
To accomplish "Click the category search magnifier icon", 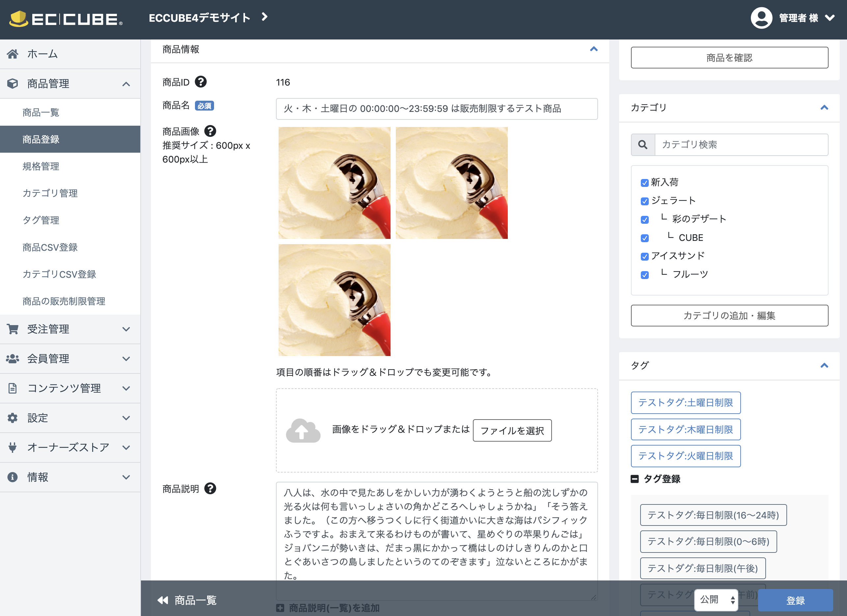I will [x=643, y=144].
